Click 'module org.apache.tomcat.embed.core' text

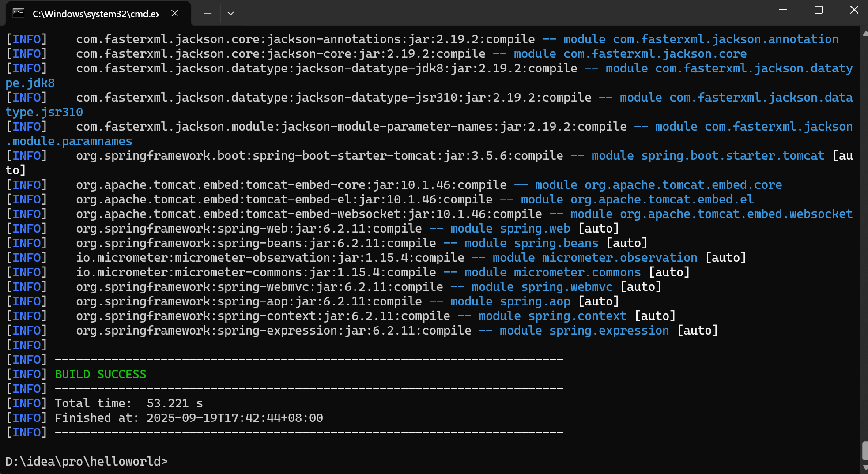[x=659, y=185]
